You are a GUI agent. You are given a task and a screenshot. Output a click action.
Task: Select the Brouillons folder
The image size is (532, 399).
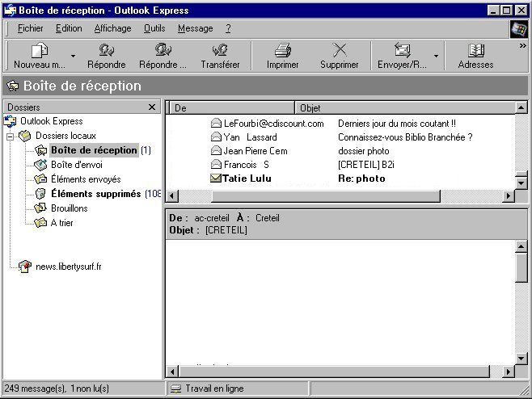[70, 208]
